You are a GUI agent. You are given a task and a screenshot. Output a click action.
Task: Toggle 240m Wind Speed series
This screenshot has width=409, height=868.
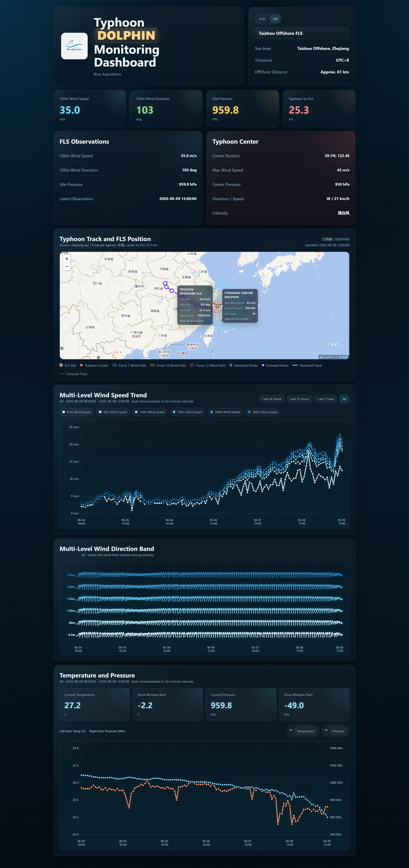coord(225,412)
